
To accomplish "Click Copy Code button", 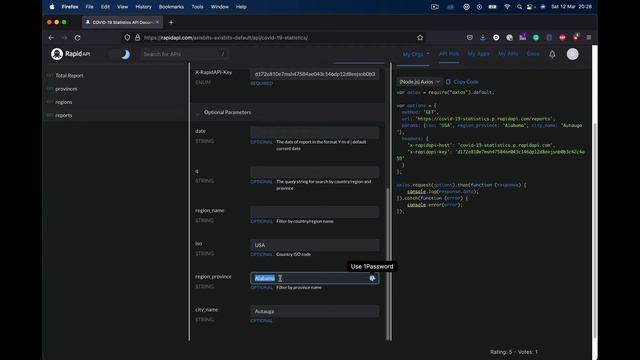I will coord(462,82).
